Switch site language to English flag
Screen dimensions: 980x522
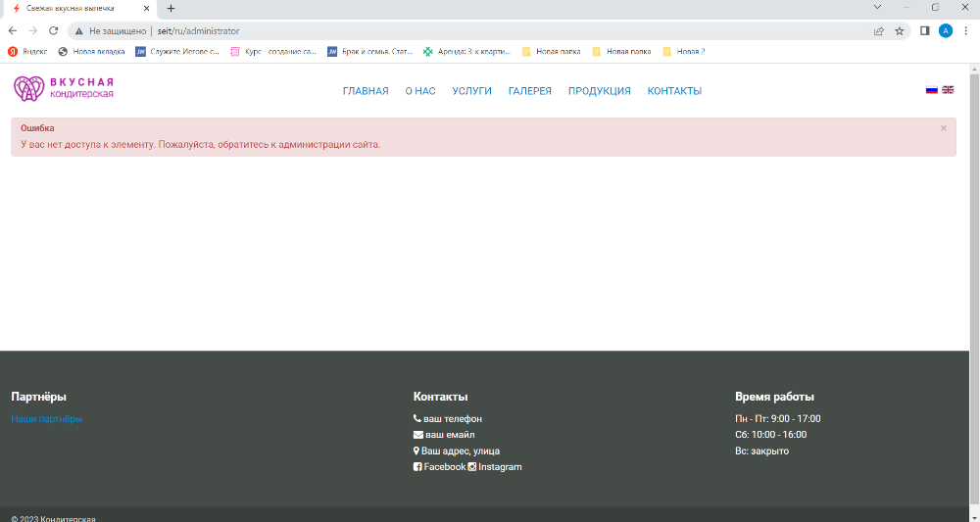tap(948, 90)
